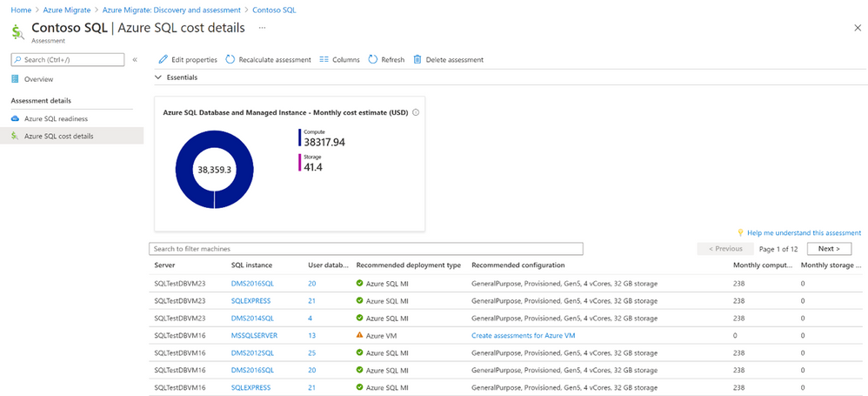Open Discovery and assessment breadcrumb
This screenshot has width=868, height=396.
[x=171, y=10]
